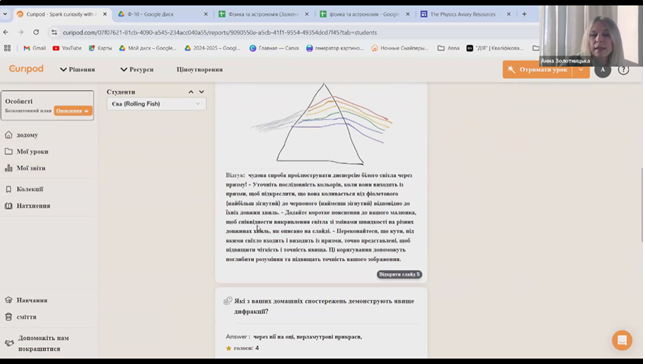Click the Оновлення upgrade button
645x364 pixels.
click(73, 111)
